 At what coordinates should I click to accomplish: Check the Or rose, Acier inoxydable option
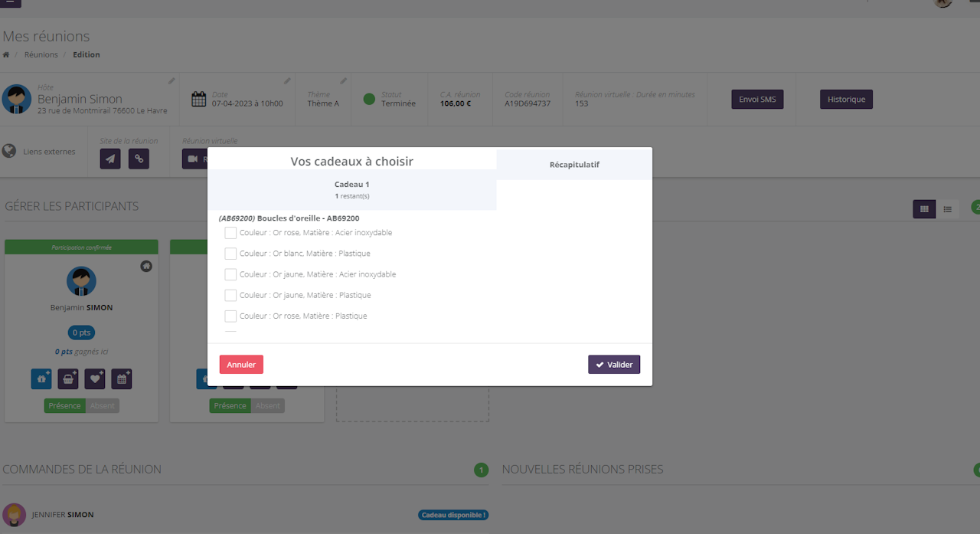pyautogui.click(x=230, y=233)
